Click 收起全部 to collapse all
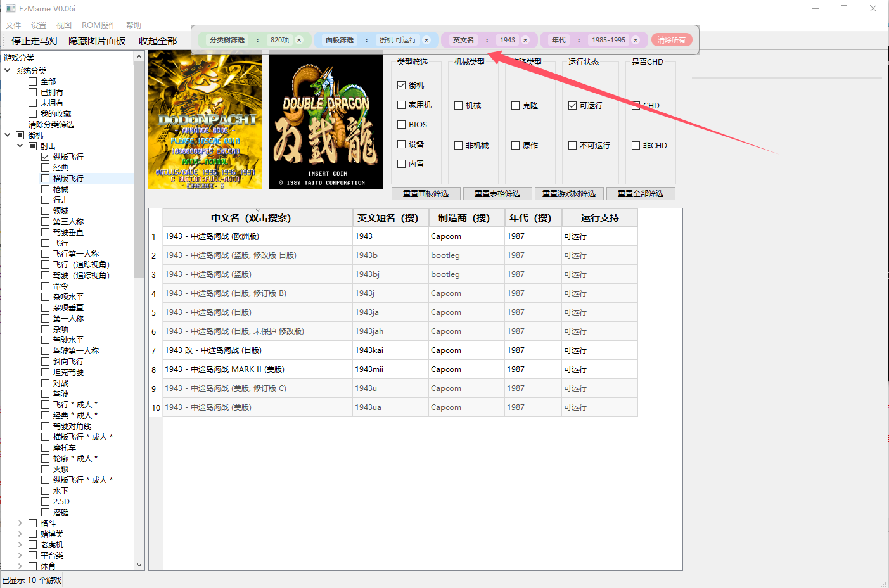889x588 pixels. 158,41
